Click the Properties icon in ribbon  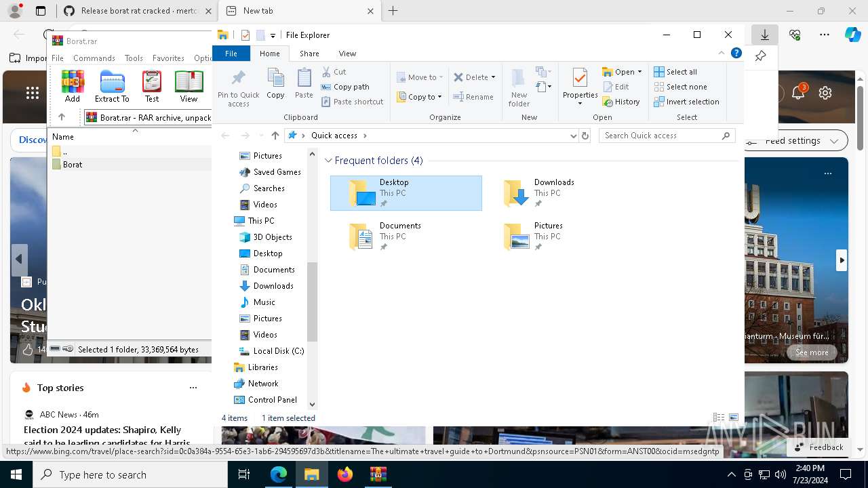[580, 87]
